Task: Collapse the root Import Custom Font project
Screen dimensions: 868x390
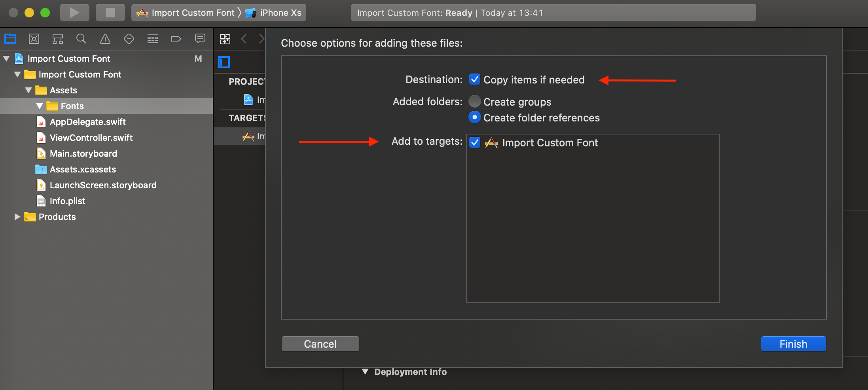Action: [6, 59]
